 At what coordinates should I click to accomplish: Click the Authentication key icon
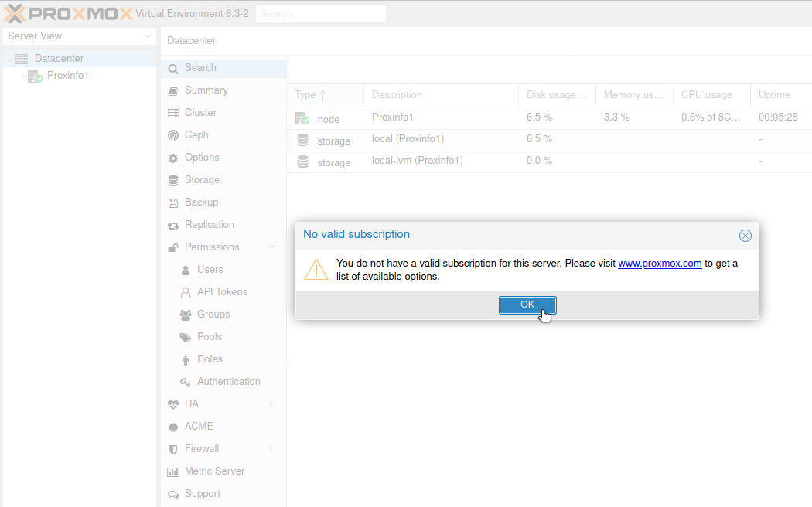point(186,383)
